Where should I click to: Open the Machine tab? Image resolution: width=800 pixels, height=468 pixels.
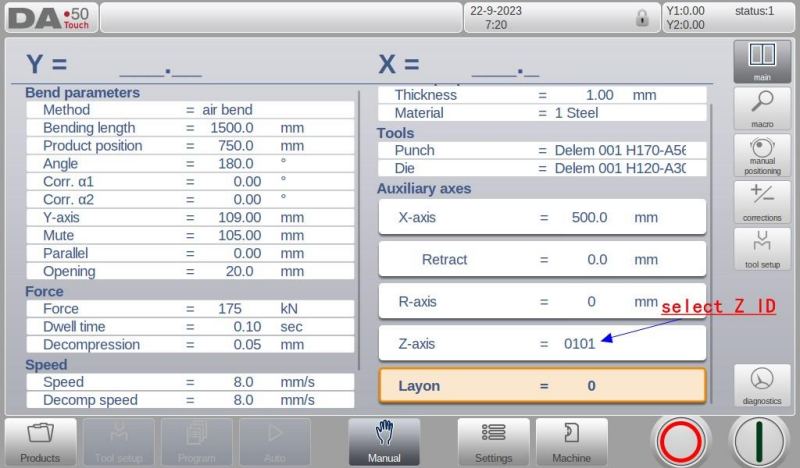[x=571, y=441]
